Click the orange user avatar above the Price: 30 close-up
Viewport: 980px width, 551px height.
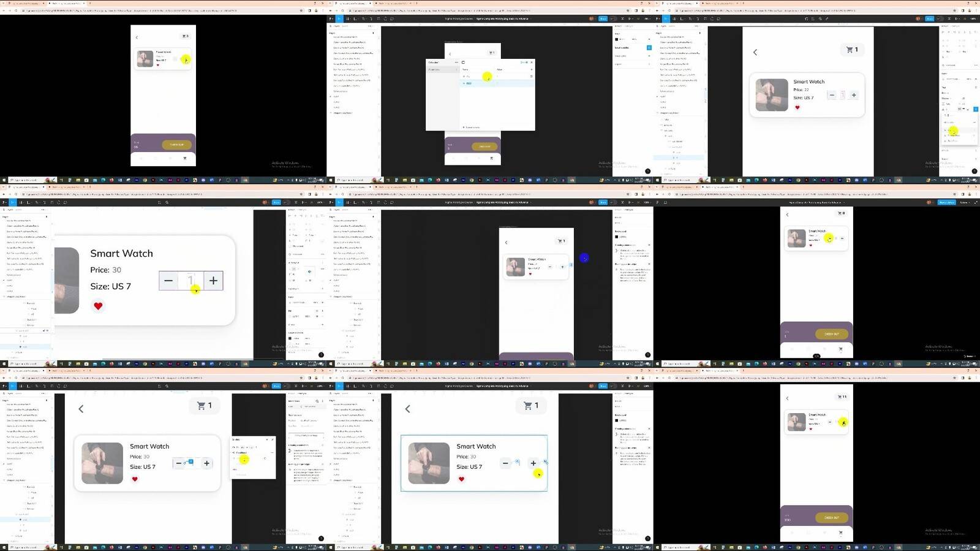click(x=265, y=202)
